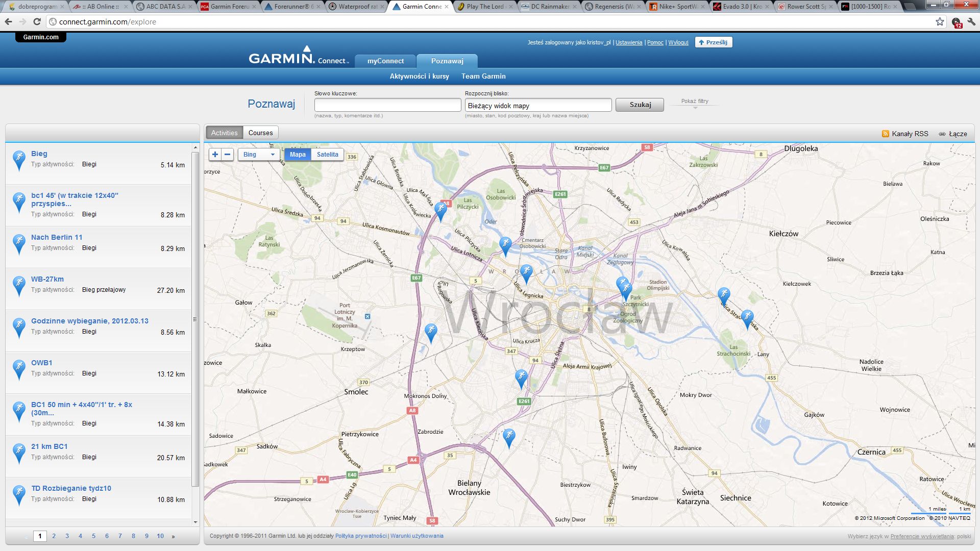Click runner pin icon next to Nach Berlin 11
This screenshot has width=980, height=551.
[19, 244]
